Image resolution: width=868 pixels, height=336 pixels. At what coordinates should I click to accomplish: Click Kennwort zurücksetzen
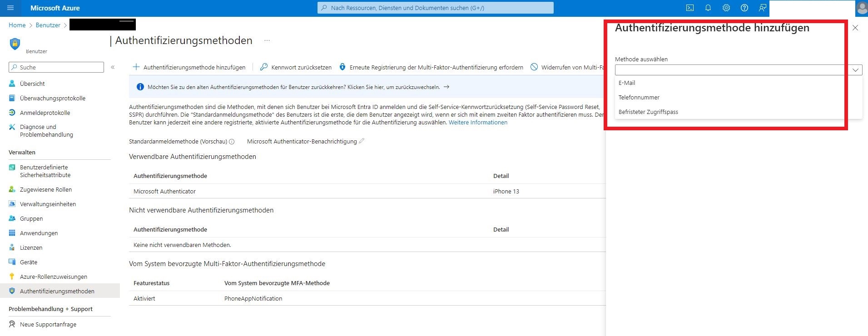tap(296, 67)
